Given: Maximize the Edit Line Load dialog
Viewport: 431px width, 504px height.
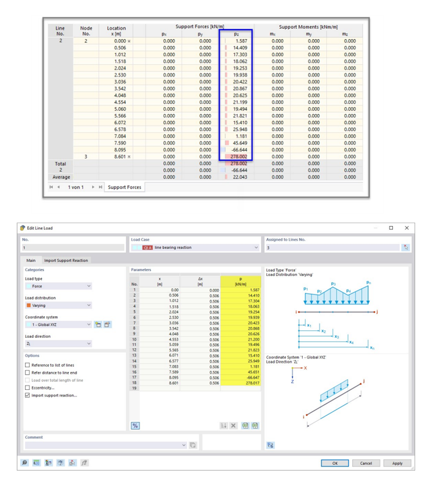Looking at the screenshot, I should tap(391, 228).
